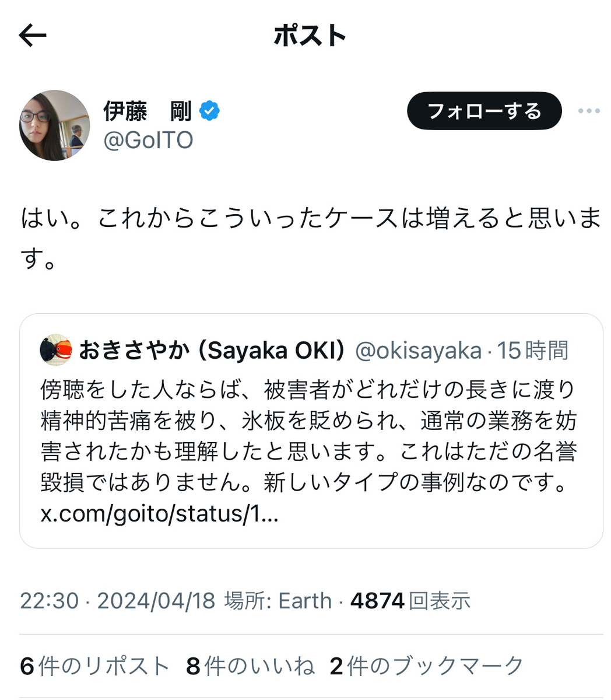Click the 4874 回表示 view count
This screenshot has height=700, width=611.
point(410,601)
